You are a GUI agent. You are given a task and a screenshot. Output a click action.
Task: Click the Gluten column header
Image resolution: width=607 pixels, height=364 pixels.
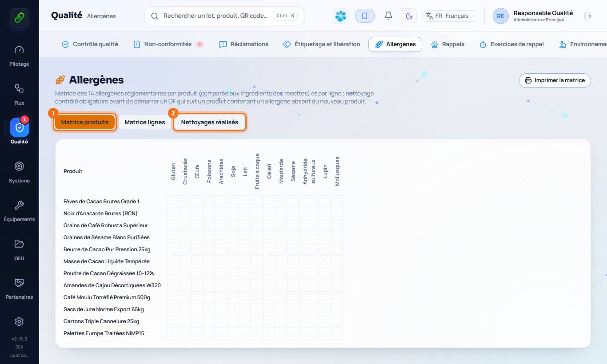[173, 171]
